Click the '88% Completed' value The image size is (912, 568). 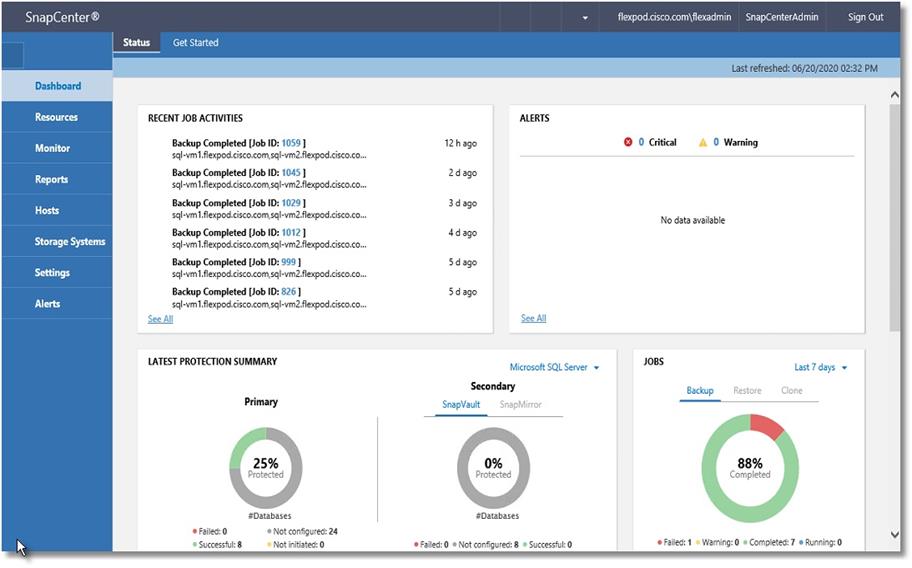[750, 468]
